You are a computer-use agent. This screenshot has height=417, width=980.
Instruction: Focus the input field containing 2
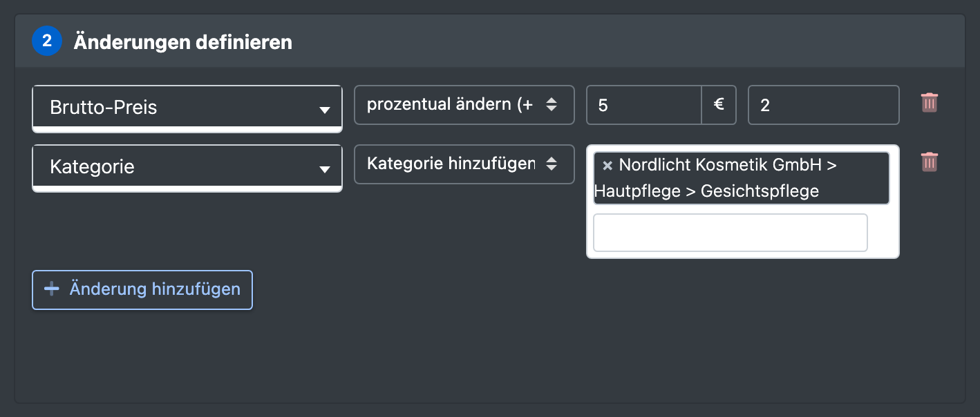(824, 105)
